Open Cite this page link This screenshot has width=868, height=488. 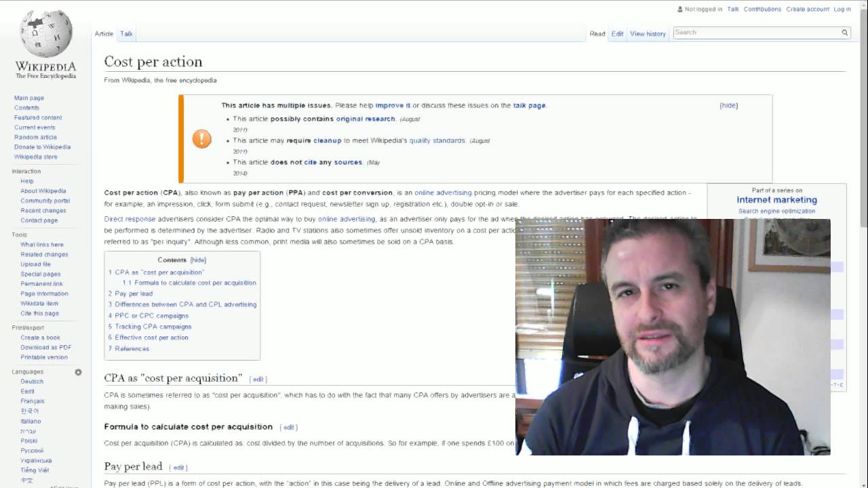pos(39,314)
